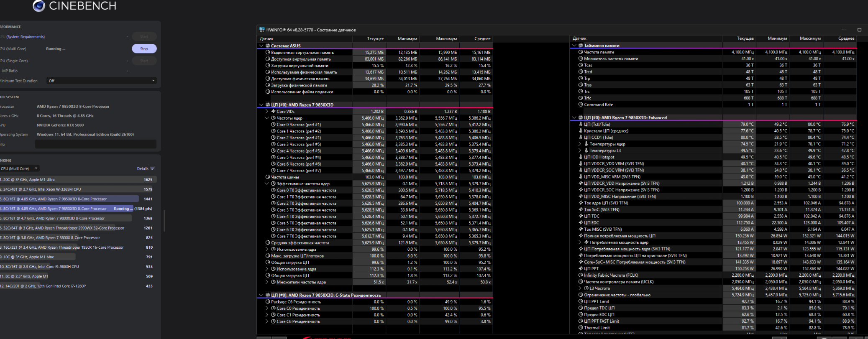Stop the running Cinebench multi core test

(x=144, y=49)
